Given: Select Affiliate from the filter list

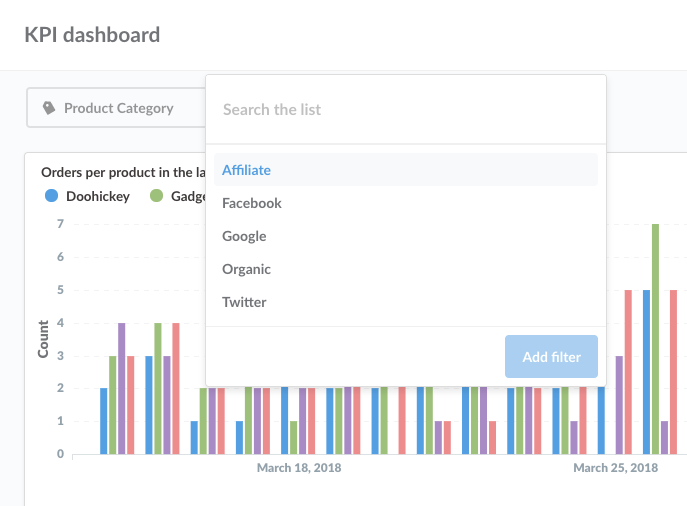Looking at the screenshot, I should (246, 170).
